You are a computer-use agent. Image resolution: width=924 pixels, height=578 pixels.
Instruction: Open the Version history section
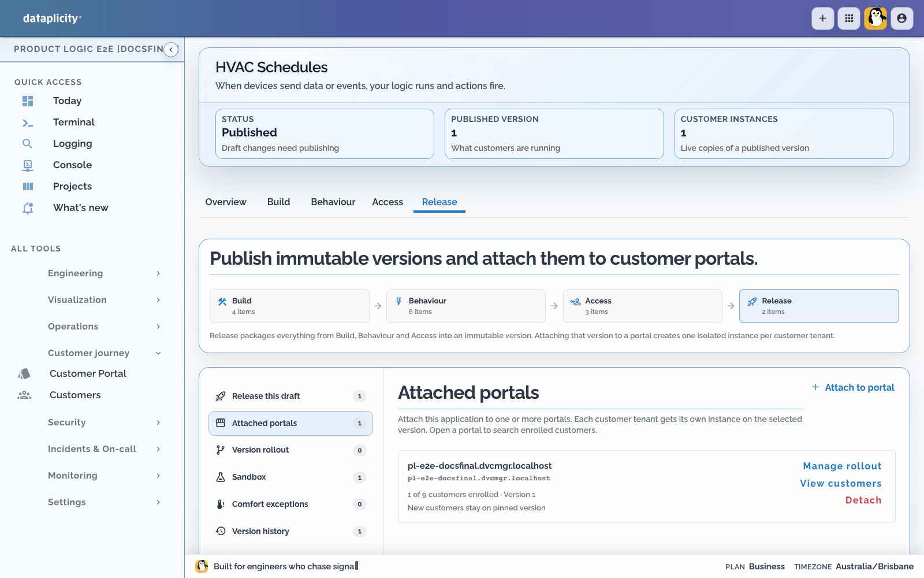click(290, 532)
